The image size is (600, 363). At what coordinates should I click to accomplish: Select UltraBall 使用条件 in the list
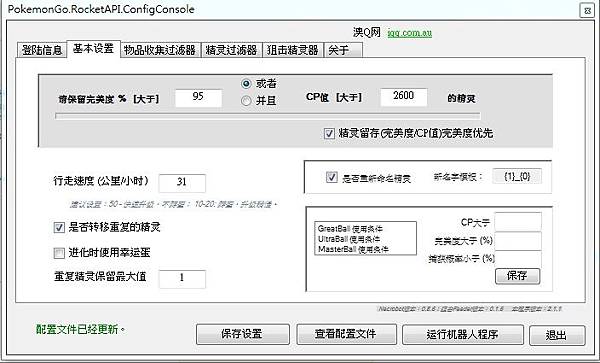coord(349,239)
